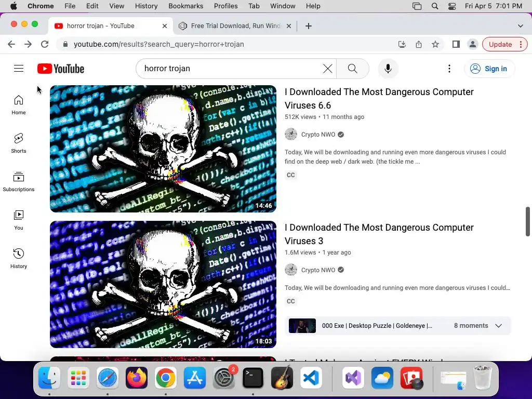
Task: Open Subscriptions in the sidebar
Action: 19,181
